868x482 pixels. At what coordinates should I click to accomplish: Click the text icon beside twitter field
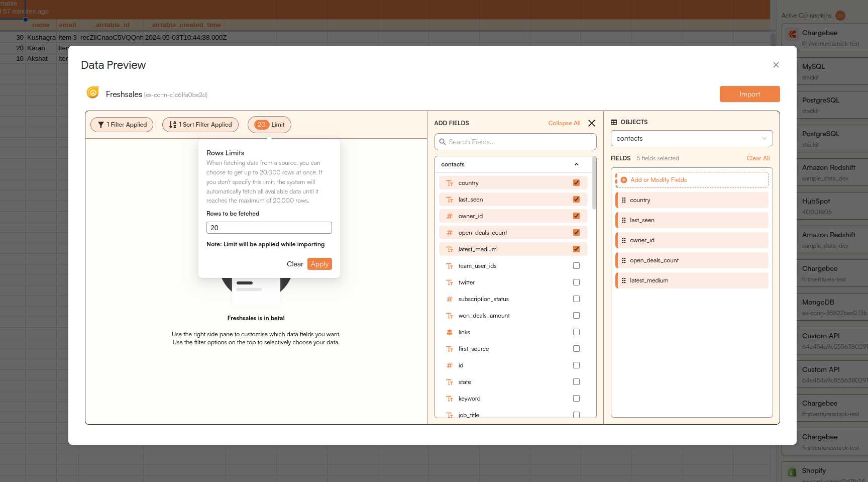coord(450,282)
